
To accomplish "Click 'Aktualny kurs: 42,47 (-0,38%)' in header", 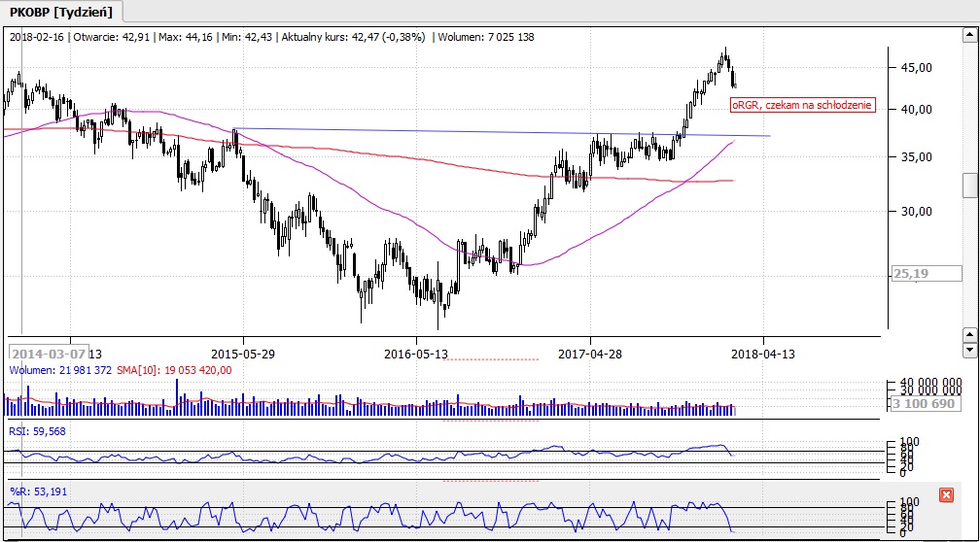I will click(354, 37).
